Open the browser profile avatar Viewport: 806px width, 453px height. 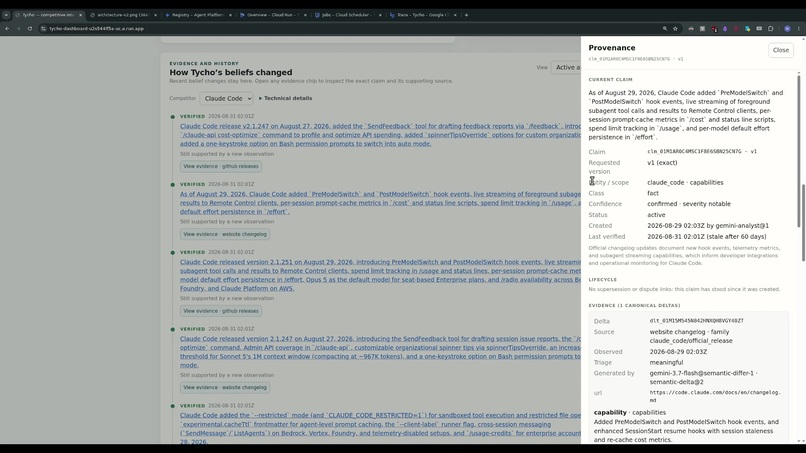click(x=787, y=29)
